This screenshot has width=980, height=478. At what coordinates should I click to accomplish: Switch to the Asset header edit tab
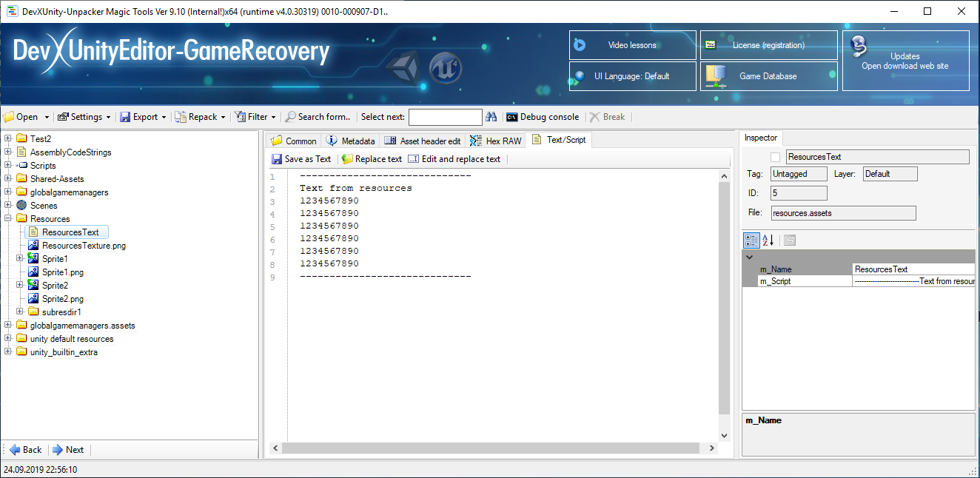point(422,141)
